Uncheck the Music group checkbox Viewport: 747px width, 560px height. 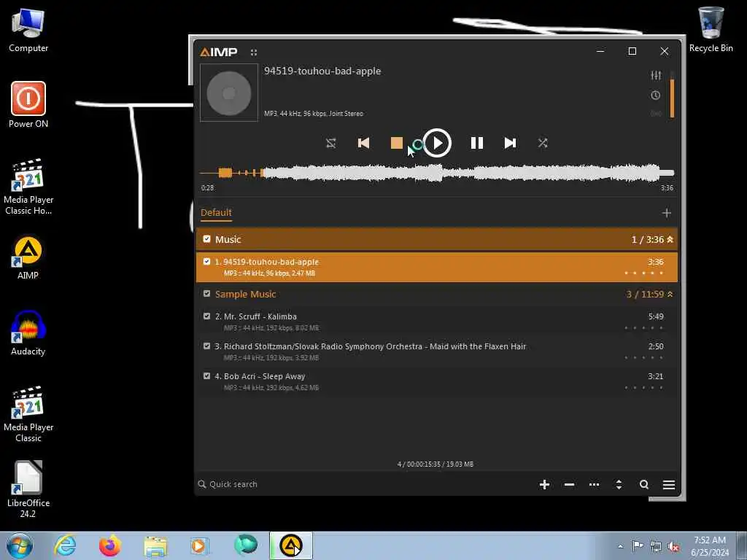(206, 239)
